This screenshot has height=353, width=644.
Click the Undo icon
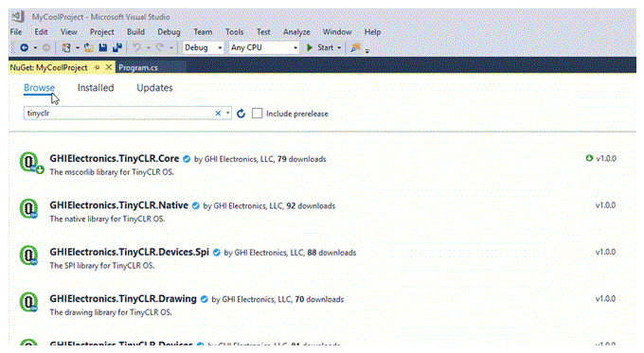(x=136, y=47)
